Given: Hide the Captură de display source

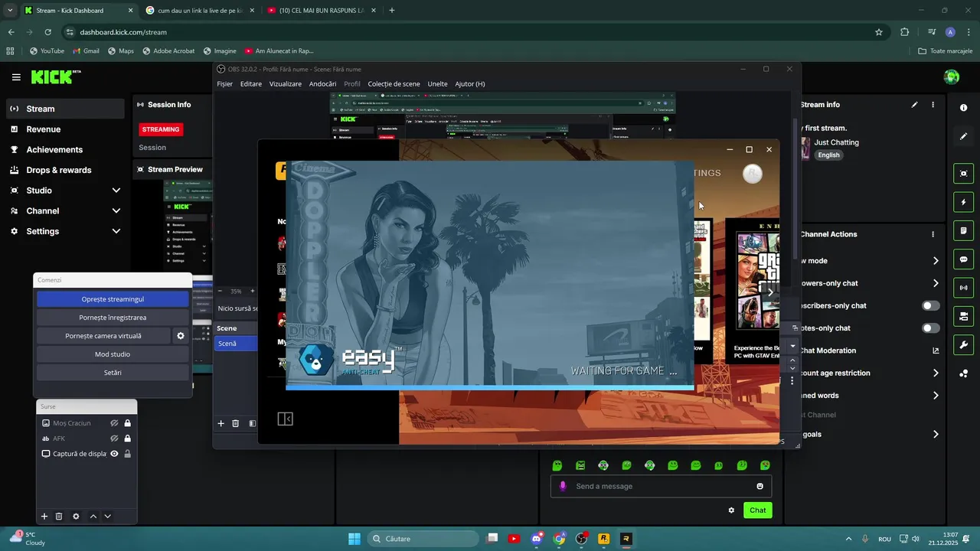Looking at the screenshot, I should 114,454.
